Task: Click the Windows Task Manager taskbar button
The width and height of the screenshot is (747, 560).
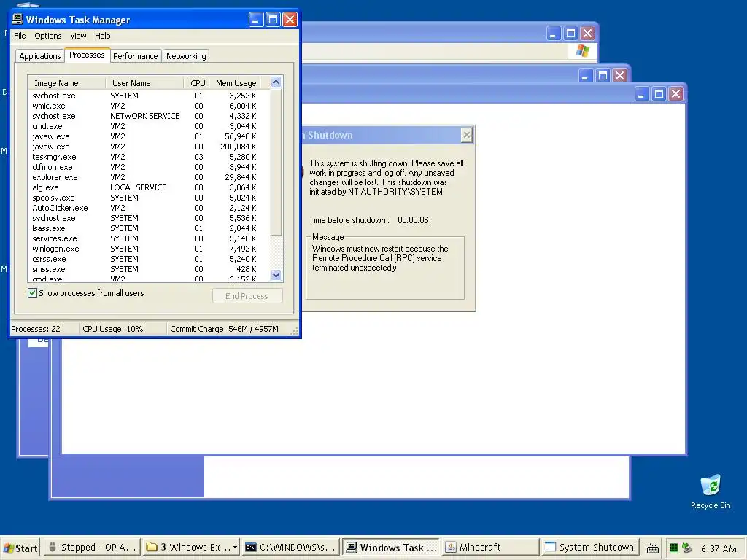Action: coord(391,548)
